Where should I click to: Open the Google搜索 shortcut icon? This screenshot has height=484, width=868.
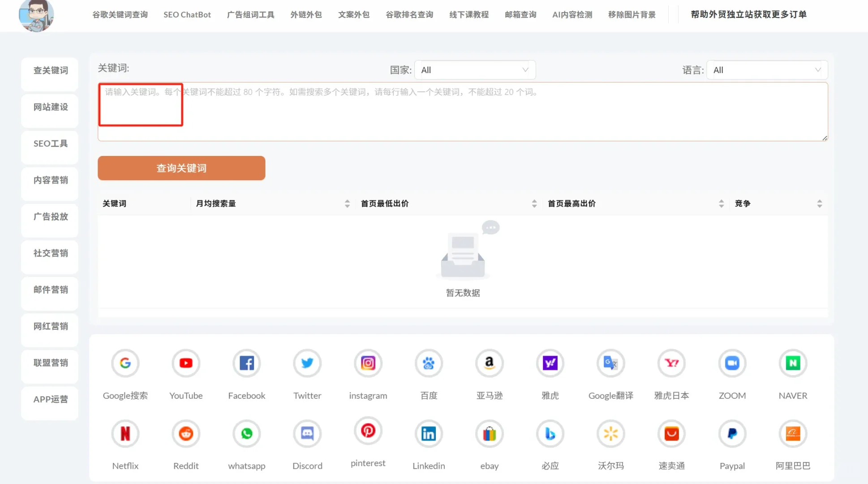pos(125,363)
